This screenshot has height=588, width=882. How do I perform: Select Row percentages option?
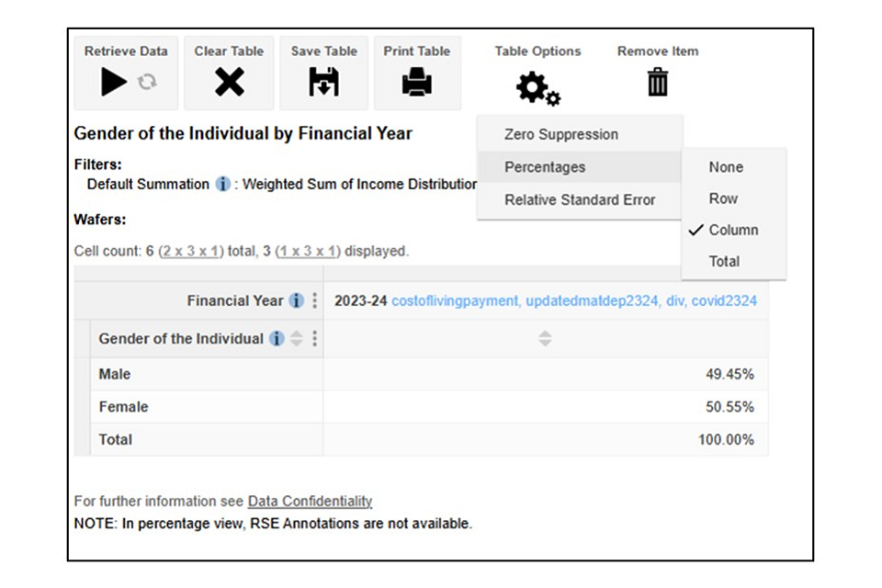(723, 198)
